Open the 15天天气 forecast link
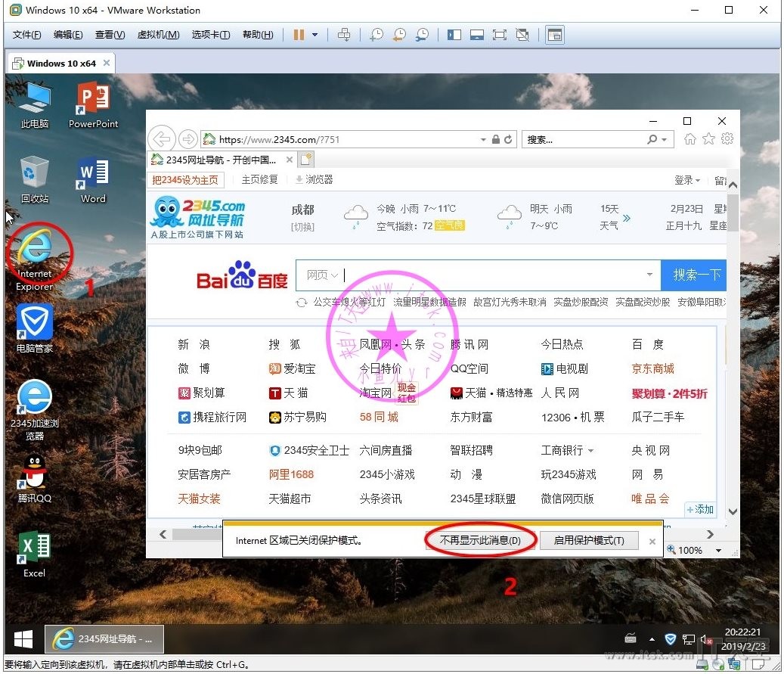The width and height of the screenshot is (784, 674). tap(614, 217)
